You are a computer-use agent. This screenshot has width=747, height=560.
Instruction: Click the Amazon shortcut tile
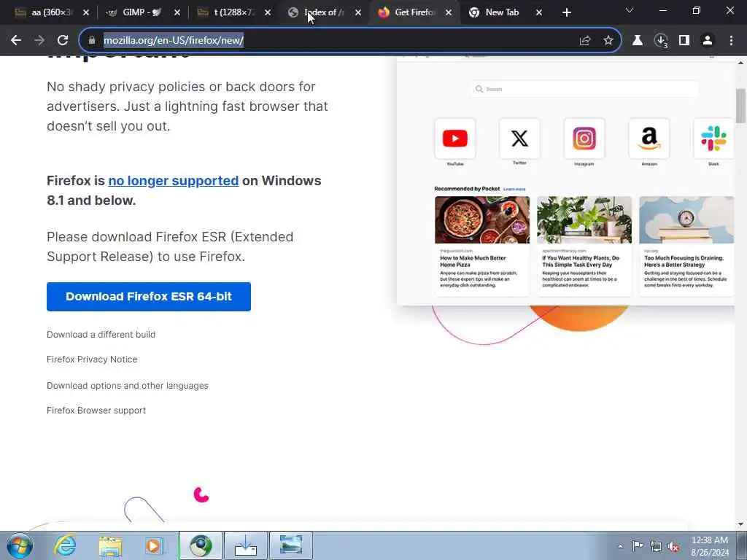[x=649, y=139]
